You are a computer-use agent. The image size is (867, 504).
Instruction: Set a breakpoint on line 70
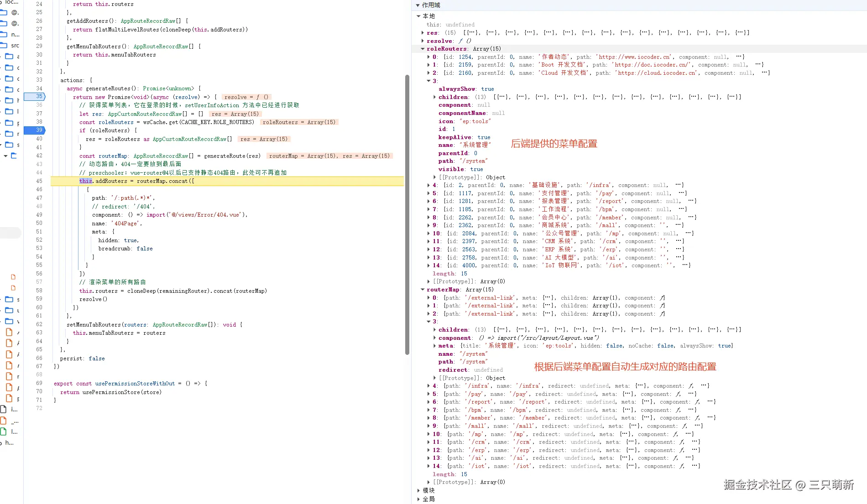[39, 391]
